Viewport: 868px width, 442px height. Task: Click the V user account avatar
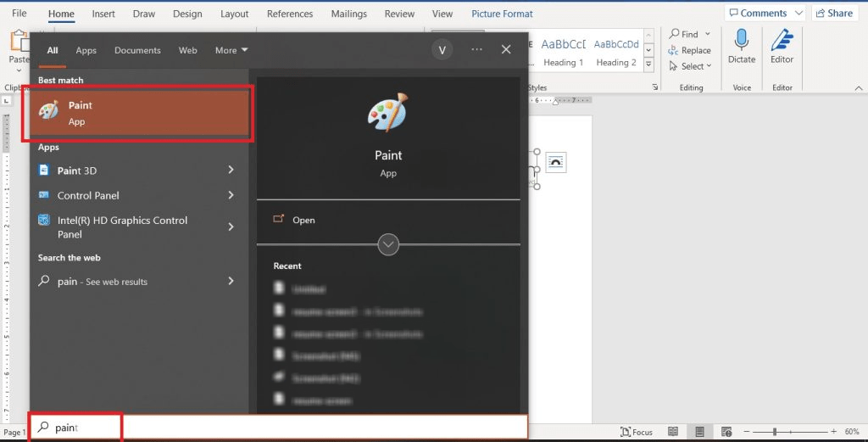pos(442,50)
